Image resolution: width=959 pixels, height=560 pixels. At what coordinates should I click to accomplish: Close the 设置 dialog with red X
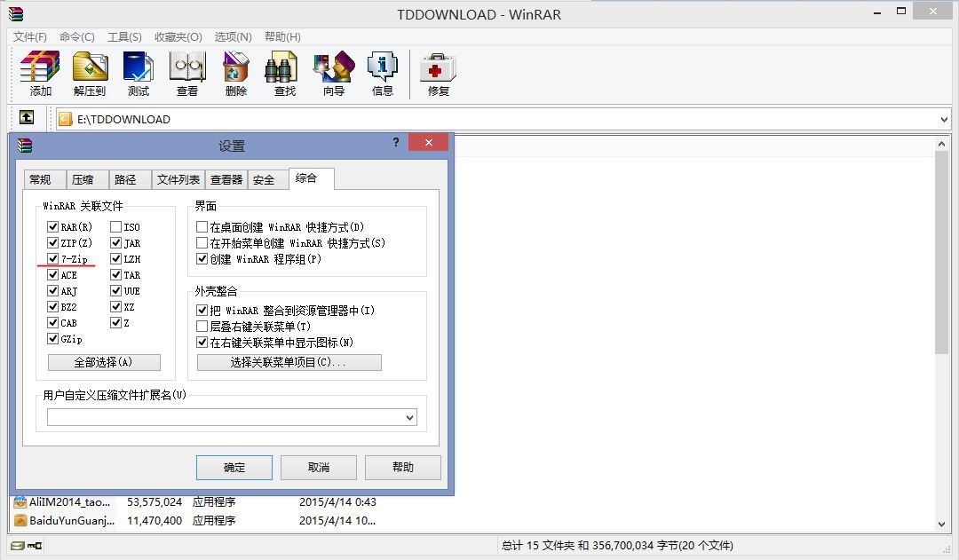429,143
